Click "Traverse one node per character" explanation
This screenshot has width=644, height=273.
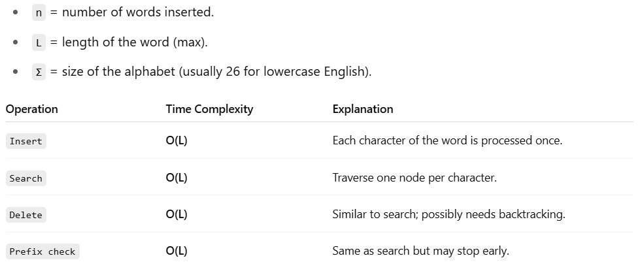[x=415, y=178]
